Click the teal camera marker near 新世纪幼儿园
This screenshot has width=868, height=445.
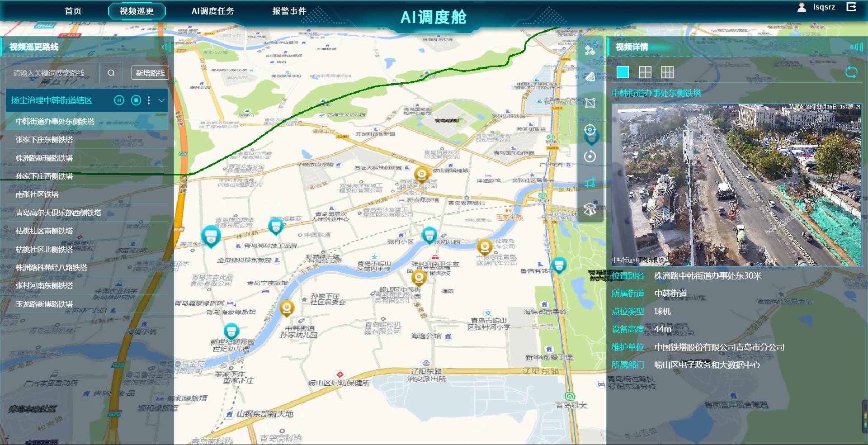(231, 331)
